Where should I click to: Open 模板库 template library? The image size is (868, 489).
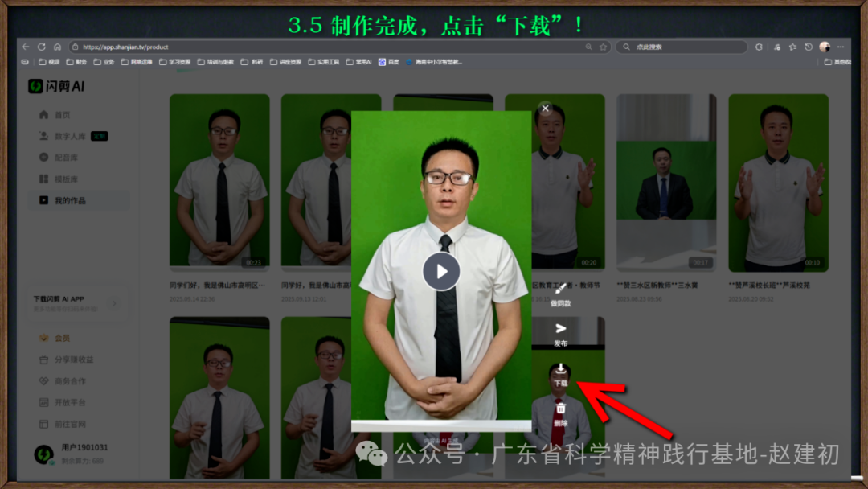(x=66, y=179)
